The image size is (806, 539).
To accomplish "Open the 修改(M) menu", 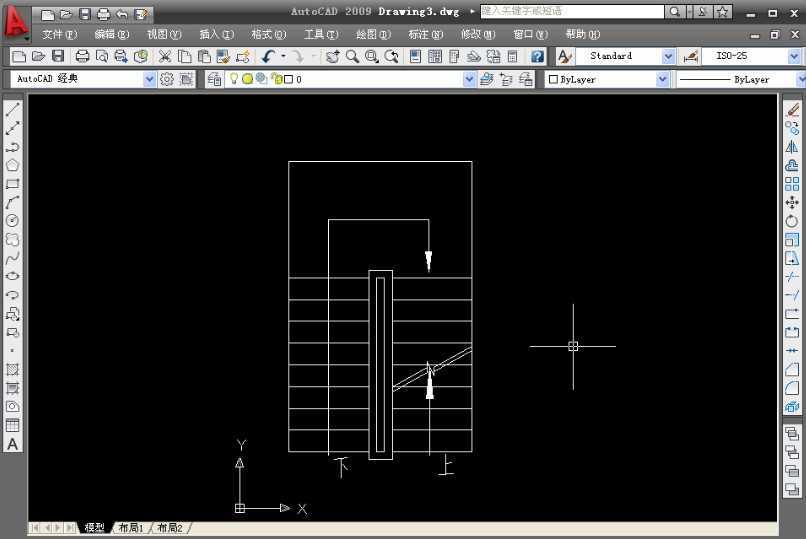I will [478, 34].
